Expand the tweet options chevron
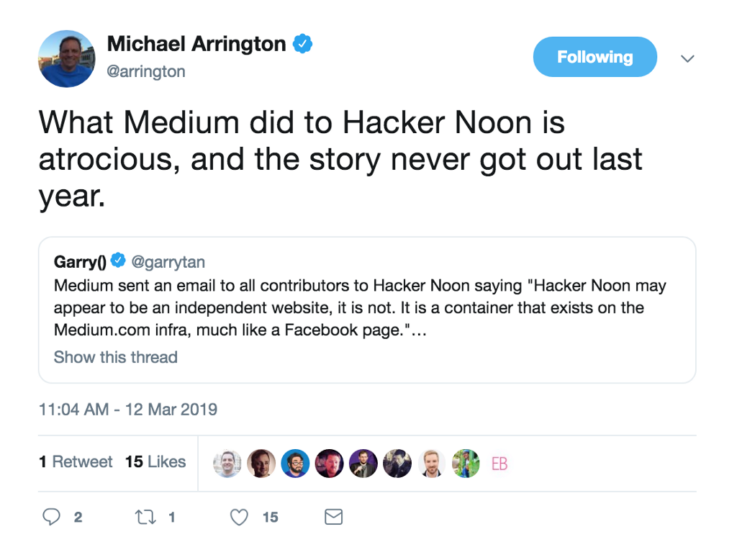This screenshot has width=737, height=560. point(687,58)
